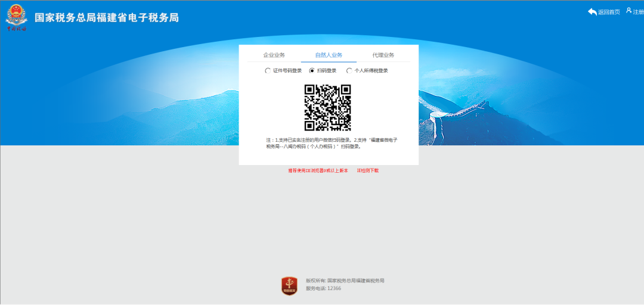Click the 注册 link
The height and width of the screenshot is (305, 644).
point(638,12)
